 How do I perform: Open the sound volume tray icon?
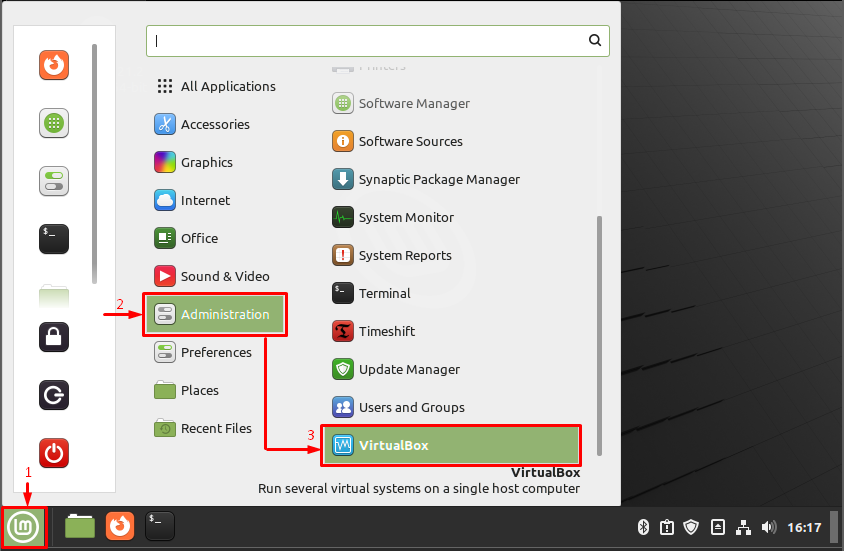[x=769, y=527]
